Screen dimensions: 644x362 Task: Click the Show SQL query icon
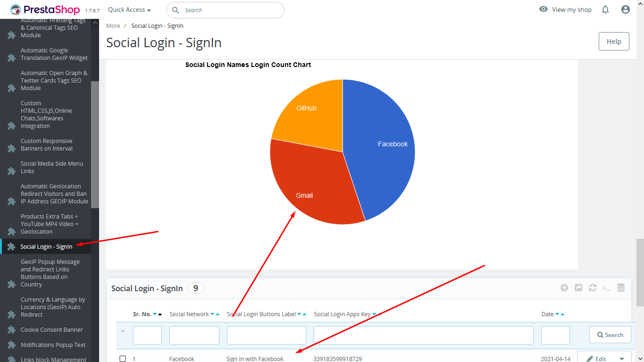(x=607, y=288)
